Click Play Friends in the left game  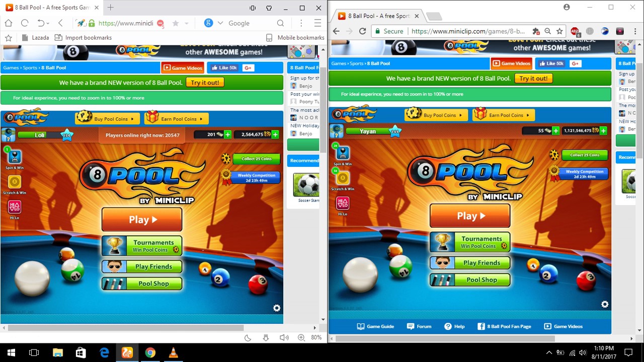(142, 266)
